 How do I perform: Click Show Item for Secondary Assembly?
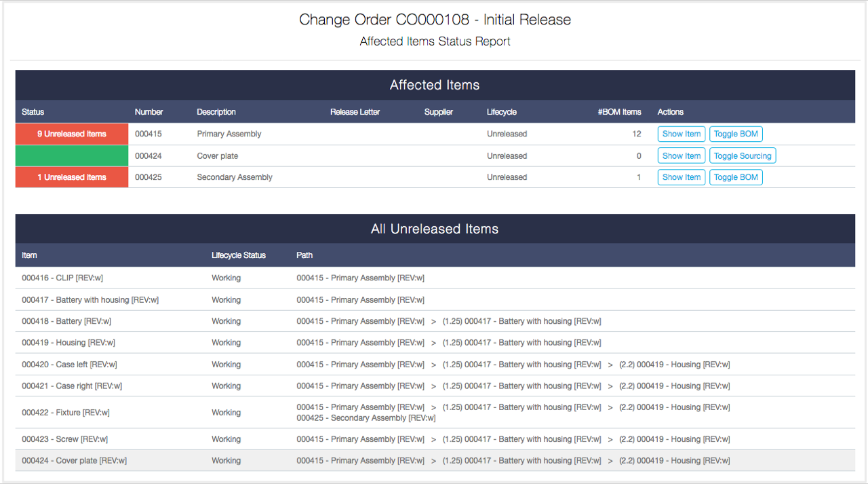[x=681, y=177]
